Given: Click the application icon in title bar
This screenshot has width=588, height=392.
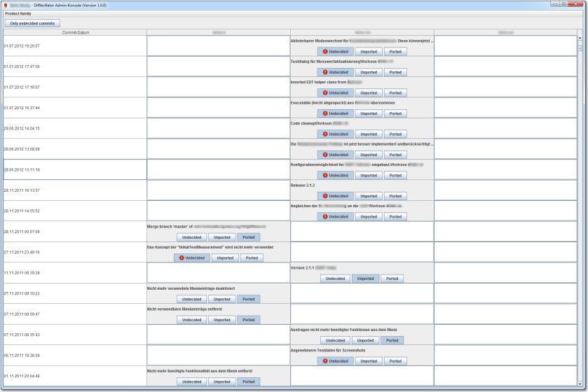Looking at the screenshot, I should pos(6,4).
